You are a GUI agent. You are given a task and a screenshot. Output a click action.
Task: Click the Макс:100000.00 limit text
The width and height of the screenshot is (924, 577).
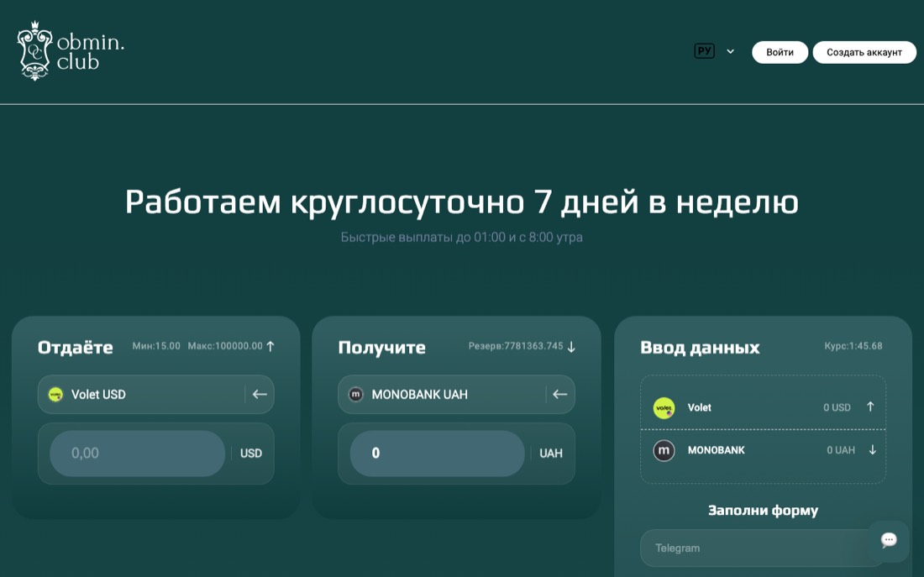tap(225, 346)
